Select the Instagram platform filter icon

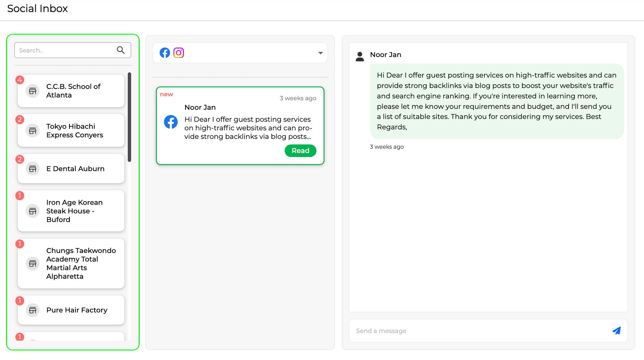pos(178,53)
